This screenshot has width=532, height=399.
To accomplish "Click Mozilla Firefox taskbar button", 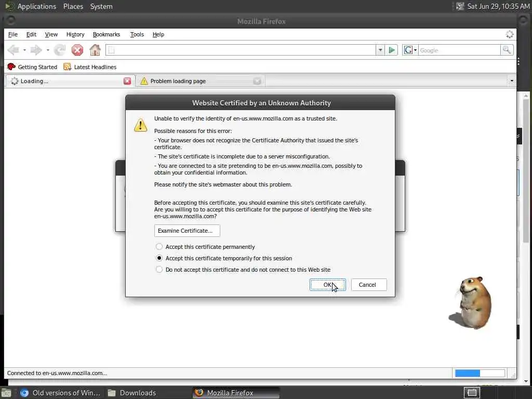I will pos(236,393).
